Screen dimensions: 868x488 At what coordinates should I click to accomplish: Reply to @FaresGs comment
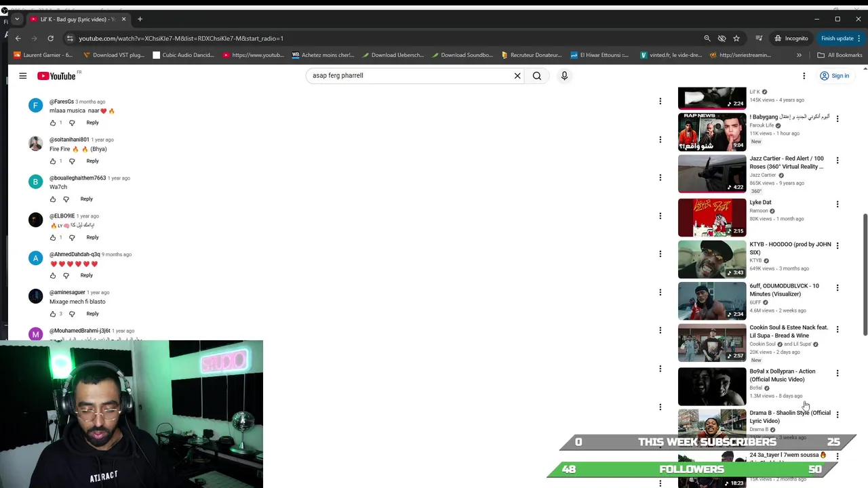(92, 123)
